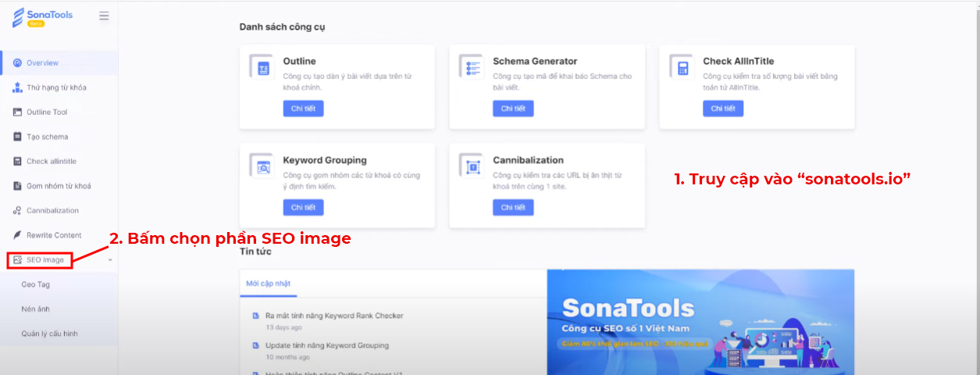This screenshot has height=375, width=980.
Task: Click Chi tiết on Schema Generator card
Action: point(513,109)
